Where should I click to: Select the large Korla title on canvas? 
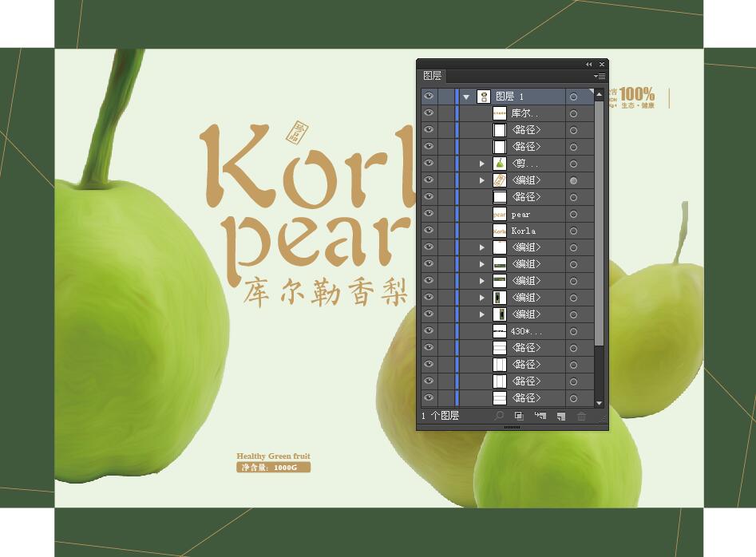[x=307, y=165]
